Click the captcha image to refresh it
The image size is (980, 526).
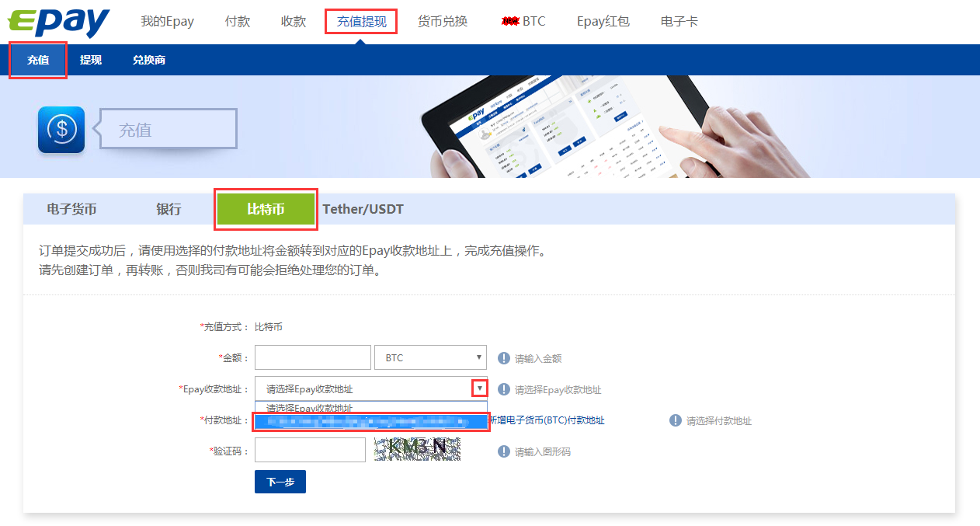point(418,449)
